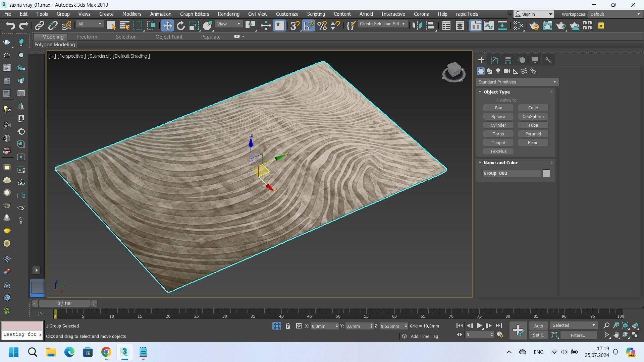
Task: Click the time slider 0 / 100
Action: pos(64,303)
